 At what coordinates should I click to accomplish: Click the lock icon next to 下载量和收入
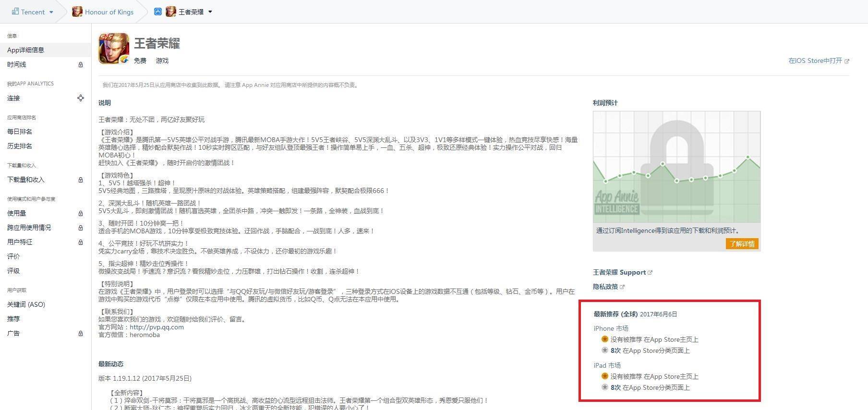point(81,180)
